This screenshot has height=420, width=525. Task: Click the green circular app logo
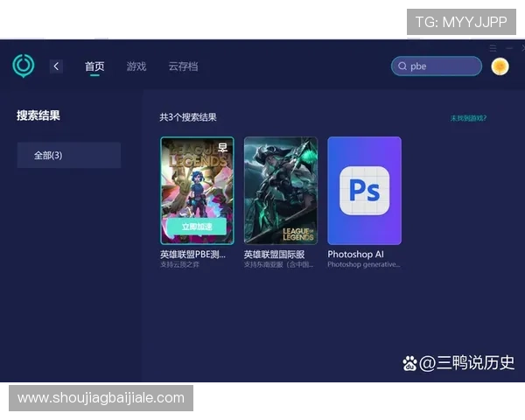24,66
